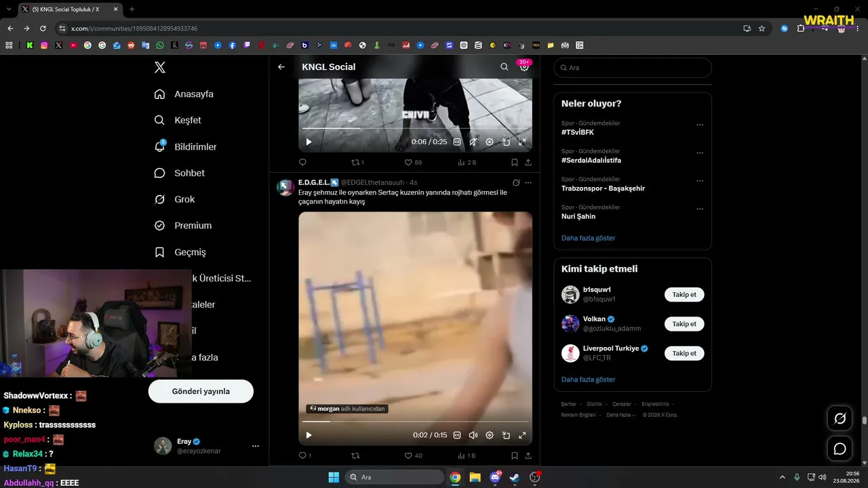Viewport: 868px width, 488px height.
Task: Reply to the post with 89 likes
Action: tap(302, 163)
